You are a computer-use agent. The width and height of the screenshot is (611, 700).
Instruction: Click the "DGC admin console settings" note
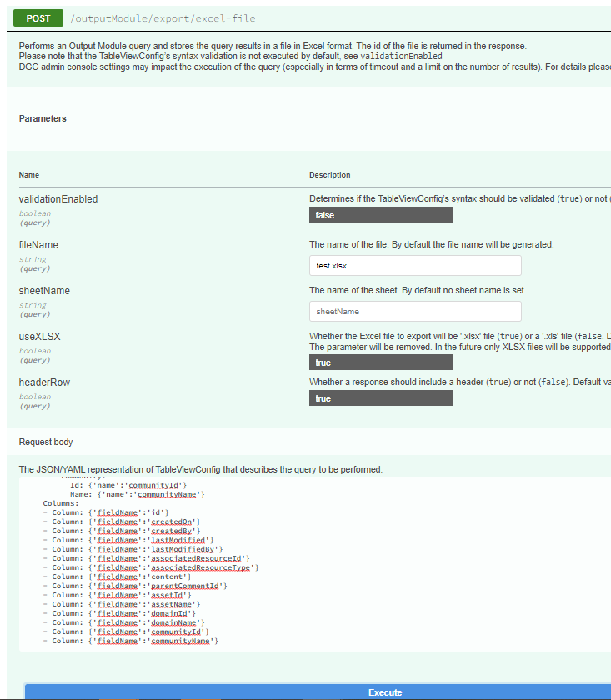(314, 67)
